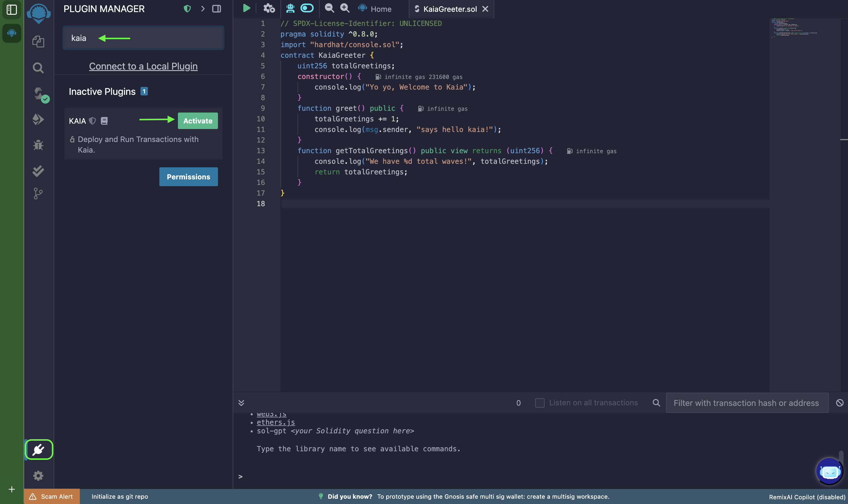Viewport: 848px width, 504px height.
Task: Click the compile-and-run gears icon
Action: (269, 8)
